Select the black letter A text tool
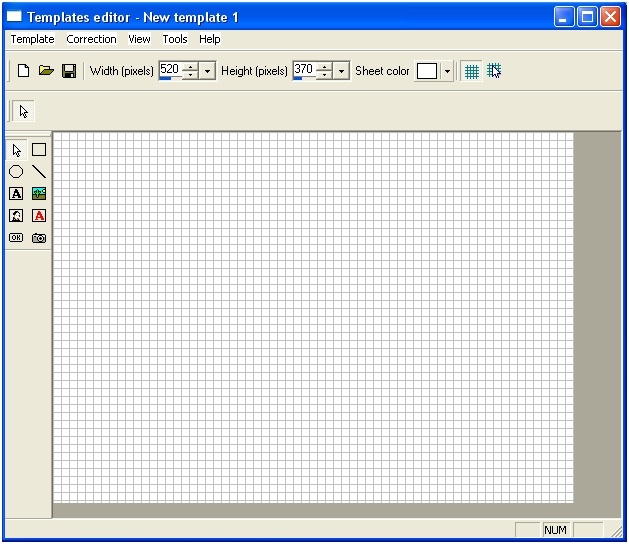This screenshot has width=629, height=544. (16, 194)
